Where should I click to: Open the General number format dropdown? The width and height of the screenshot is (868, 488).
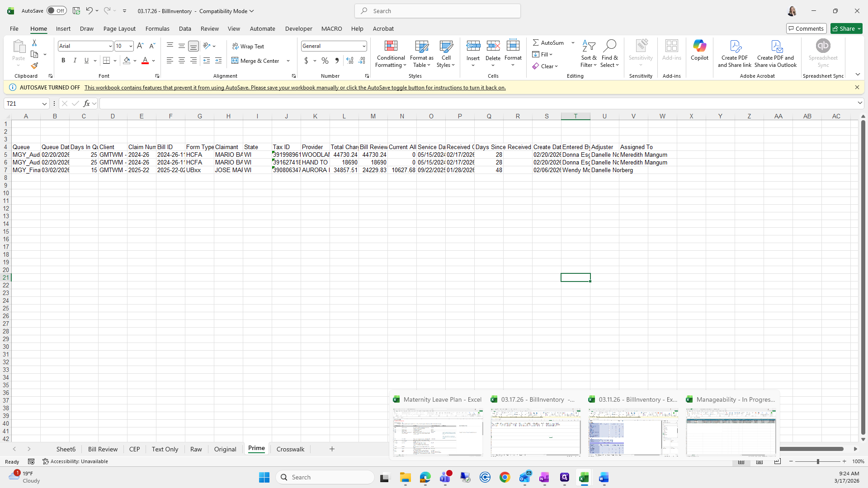(363, 46)
